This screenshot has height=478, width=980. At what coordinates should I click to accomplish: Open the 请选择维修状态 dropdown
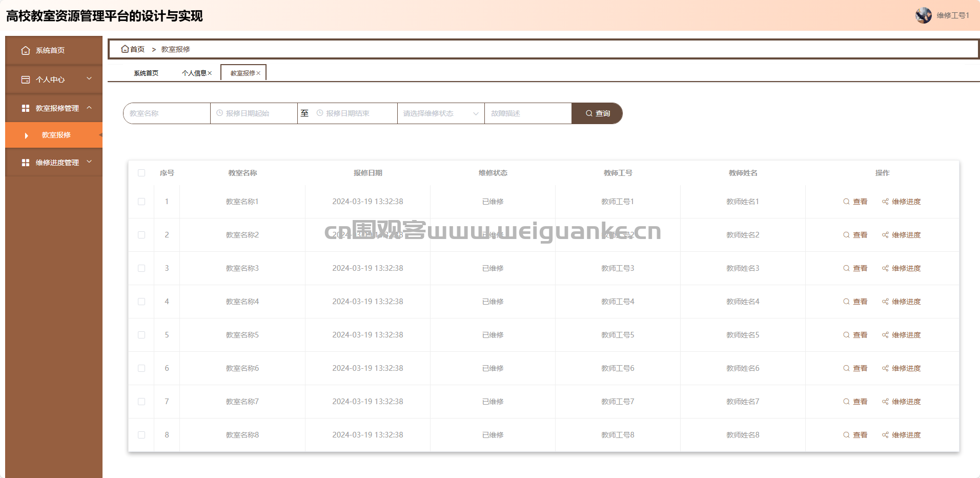(x=440, y=113)
